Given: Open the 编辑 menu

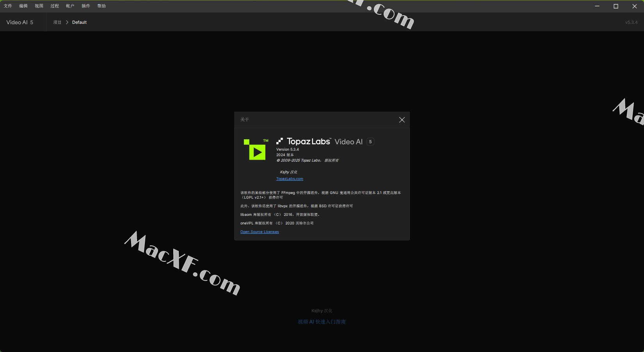Looking at the screenshot, I should [x=23, y=6].
